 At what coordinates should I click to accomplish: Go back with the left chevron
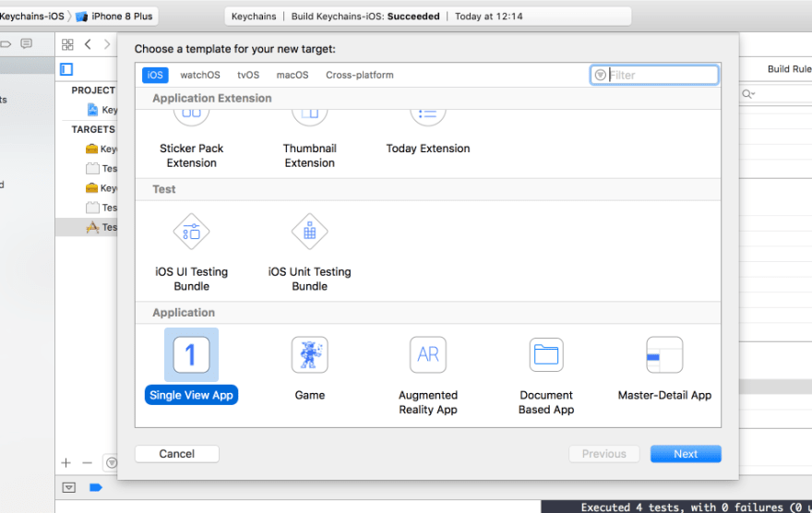pyautogui.click(x=88, y=44)
